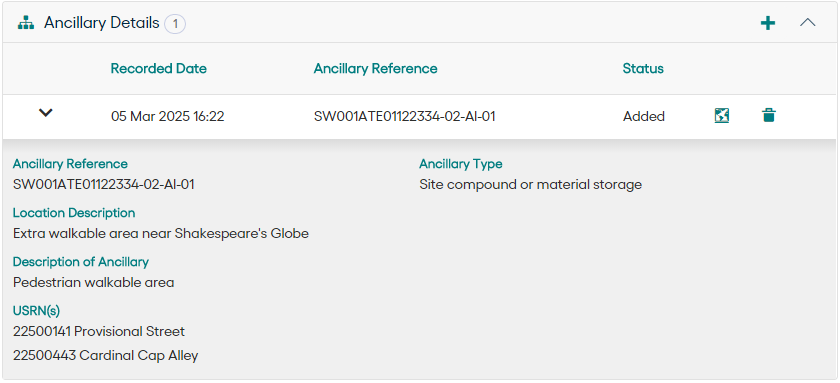
Task: Click the Pedestrian walkable area description
Action: (94, 283)
